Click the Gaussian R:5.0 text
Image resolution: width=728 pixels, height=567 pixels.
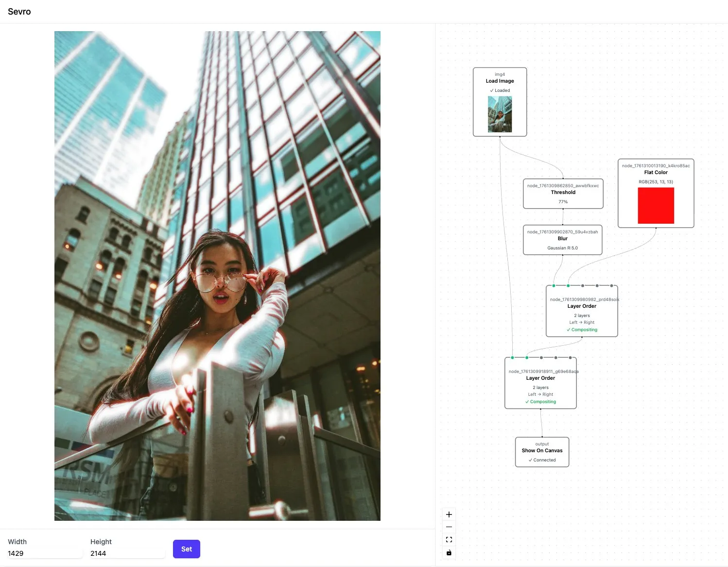pos(562,248)
